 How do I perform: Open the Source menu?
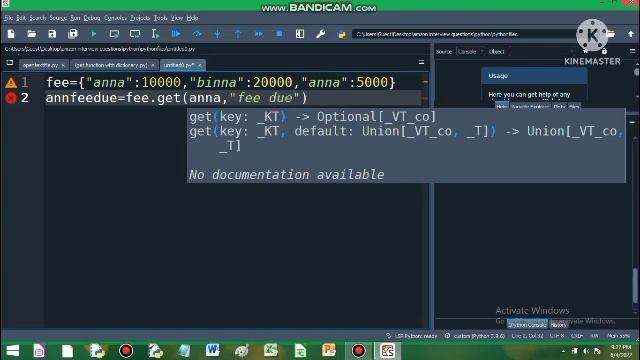tap(58, 18)
